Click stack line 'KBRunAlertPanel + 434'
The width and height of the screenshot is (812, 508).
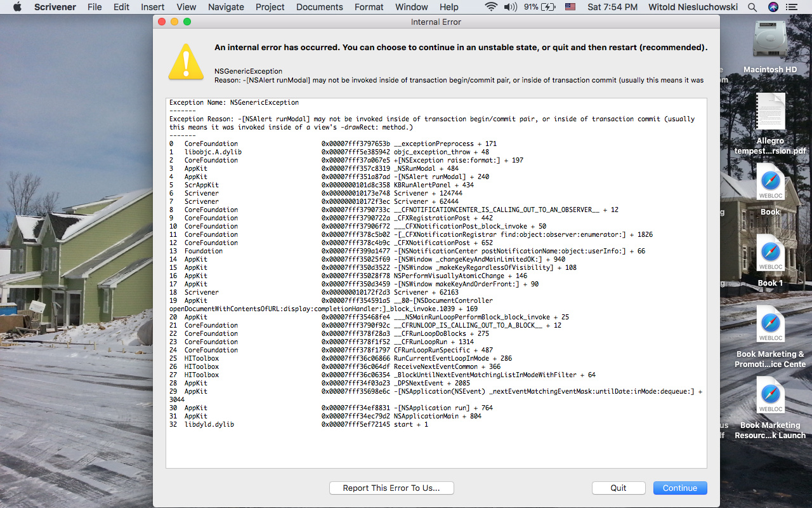[x=434, y=185]
